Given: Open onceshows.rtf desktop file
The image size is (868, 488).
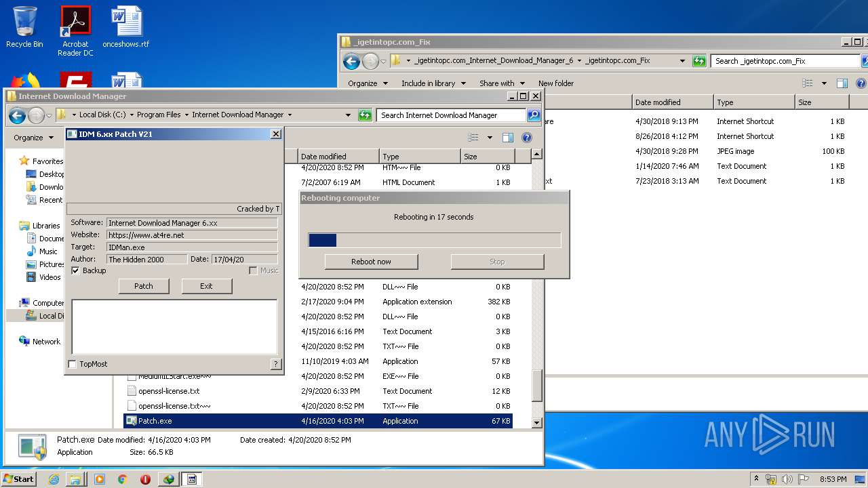Looking at the screenshot, I should tap(126, 27).
